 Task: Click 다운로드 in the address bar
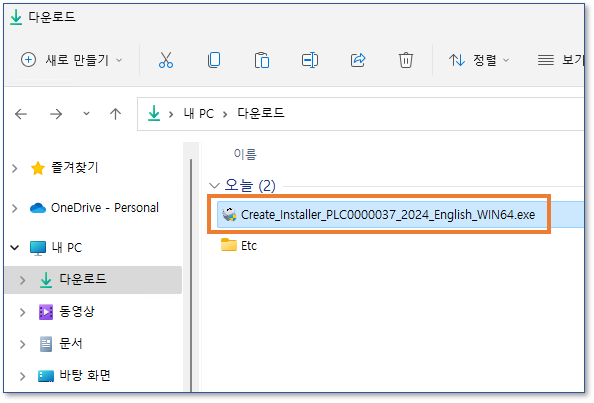click(261, 113)
